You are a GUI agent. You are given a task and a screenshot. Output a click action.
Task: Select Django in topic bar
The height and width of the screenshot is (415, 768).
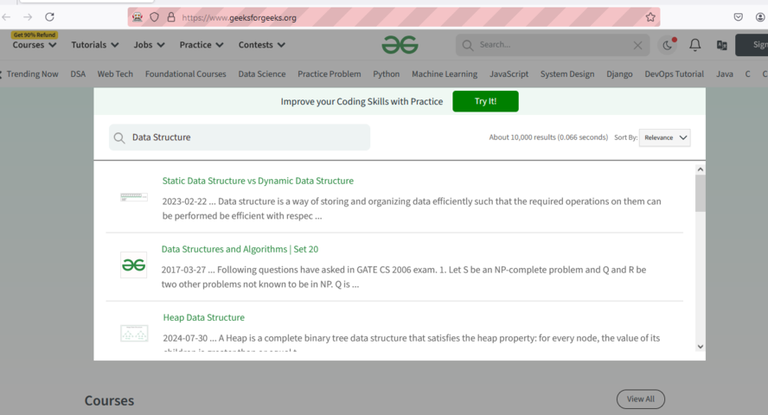620,74
